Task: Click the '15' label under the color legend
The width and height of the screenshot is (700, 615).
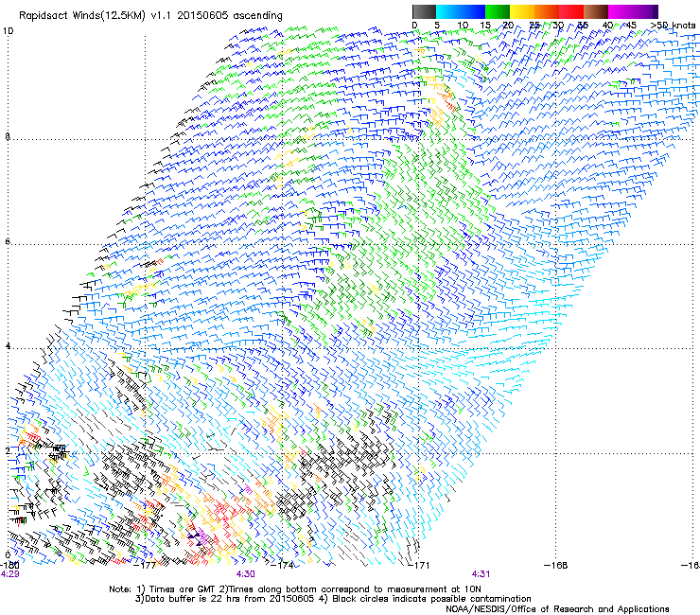Action: [x=485, y=25]
